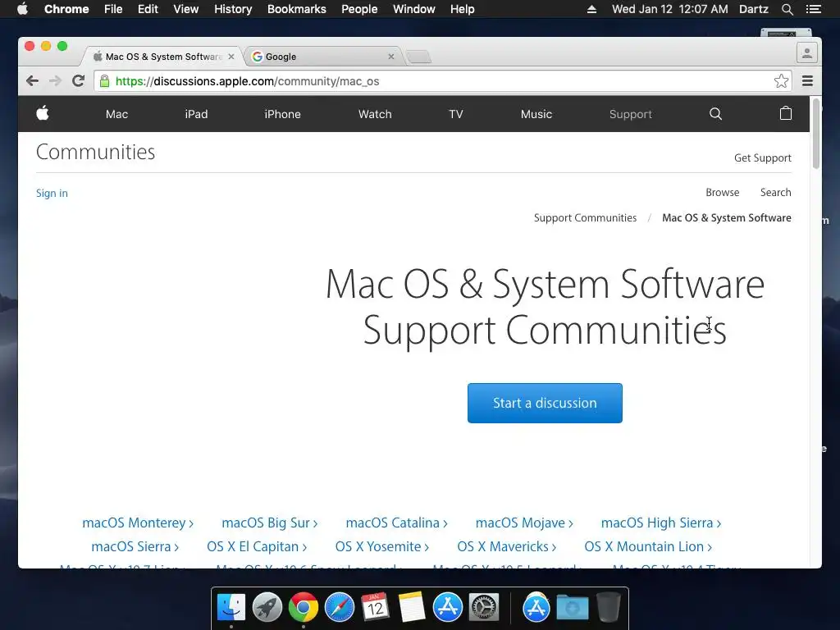The width and height of the screenshot is (840, 630).
Task: Open the macOS Catalina community link
Action: point(396,523)
